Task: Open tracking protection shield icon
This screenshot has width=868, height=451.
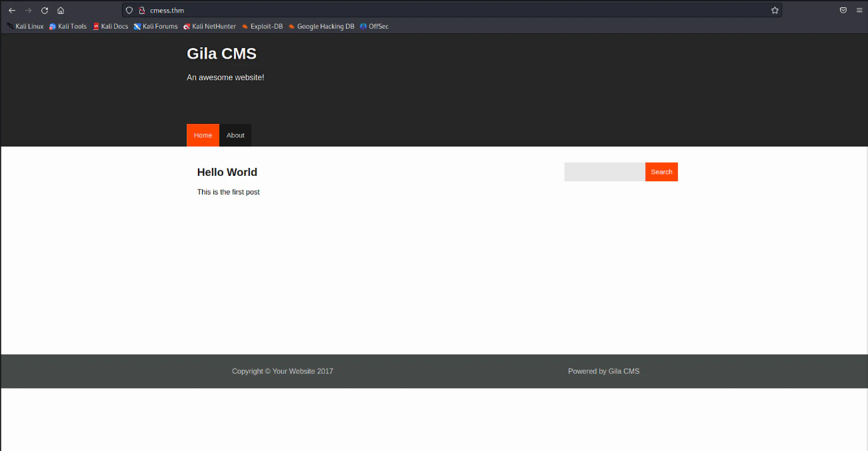Action: [x=130, y=11]
